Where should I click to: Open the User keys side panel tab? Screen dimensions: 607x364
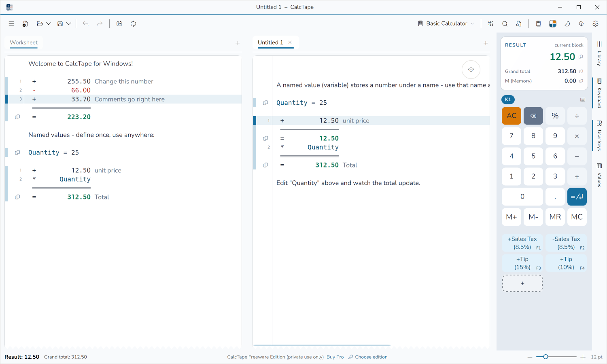pos(599,135)
